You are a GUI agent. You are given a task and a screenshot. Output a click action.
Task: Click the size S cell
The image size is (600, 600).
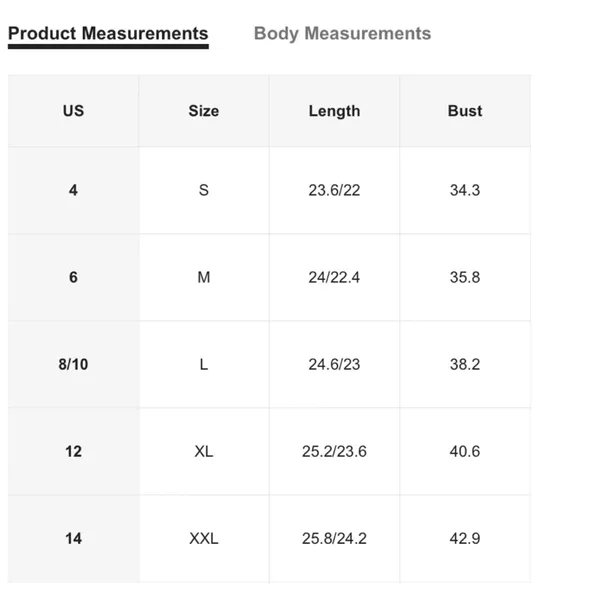tap(204, 190)
